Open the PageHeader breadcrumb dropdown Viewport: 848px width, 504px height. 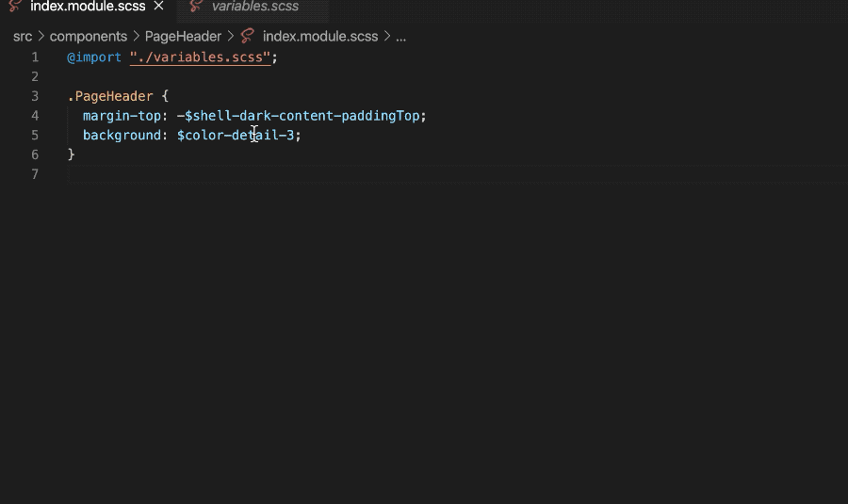(x=183, y=37)
